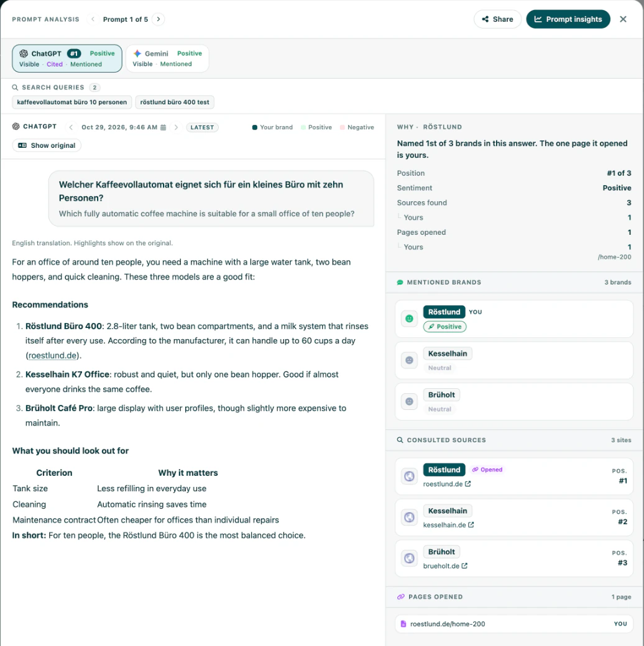Click 'Kesselhain K7 Office' in the answer
The width and height of the screenshot is (644, 646).
point(67,374)
